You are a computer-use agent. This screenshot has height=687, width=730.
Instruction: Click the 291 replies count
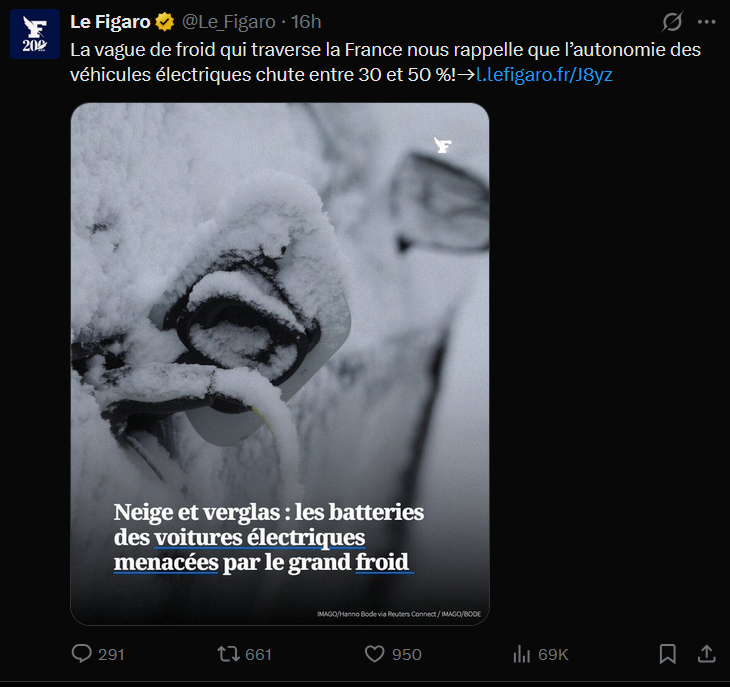pyautogui.click(x=111, y=654)
